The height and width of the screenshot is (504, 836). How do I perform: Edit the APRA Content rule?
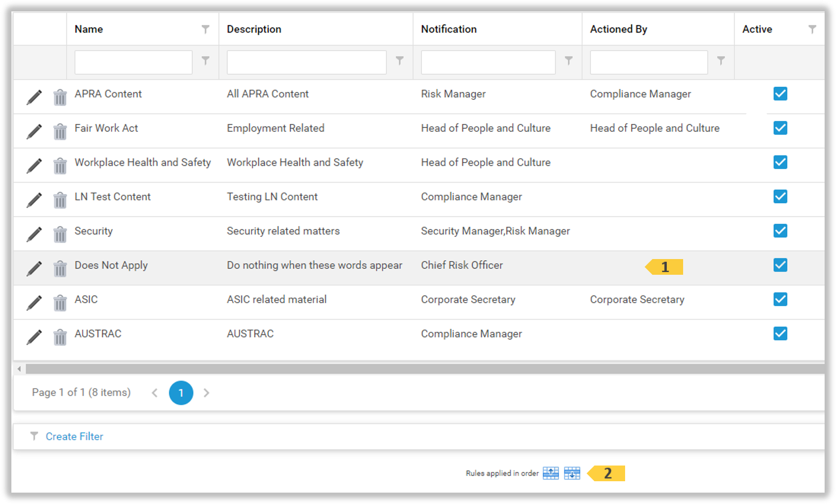coord(34,98)
